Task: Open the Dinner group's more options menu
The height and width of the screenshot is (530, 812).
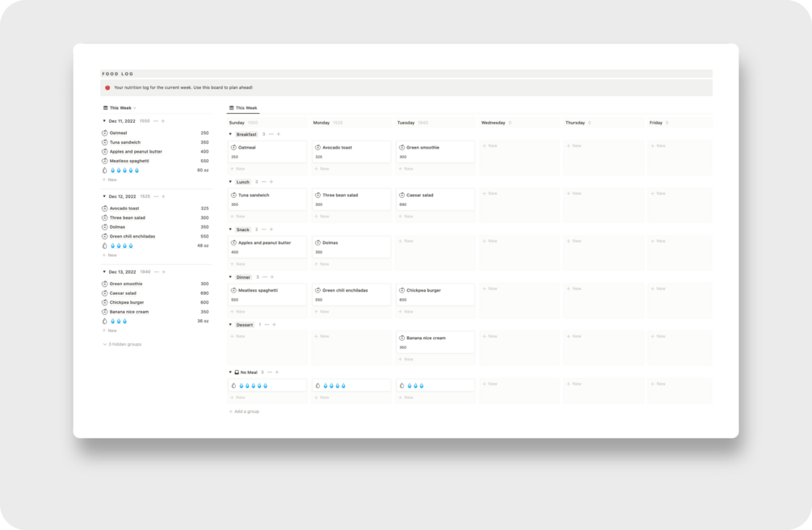Action: point(265,277)
